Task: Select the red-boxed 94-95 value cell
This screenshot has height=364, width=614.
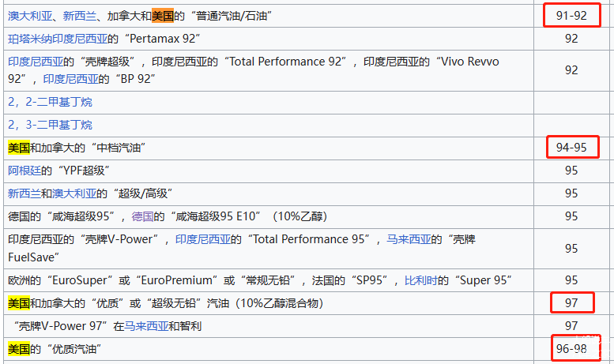Action: 571,148
